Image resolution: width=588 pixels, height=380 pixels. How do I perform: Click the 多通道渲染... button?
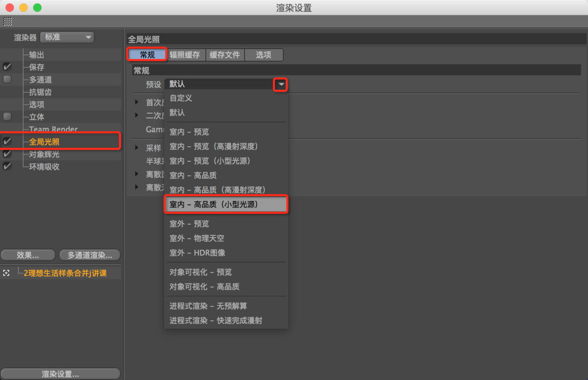pyautogui.click(x=90, y=255)
